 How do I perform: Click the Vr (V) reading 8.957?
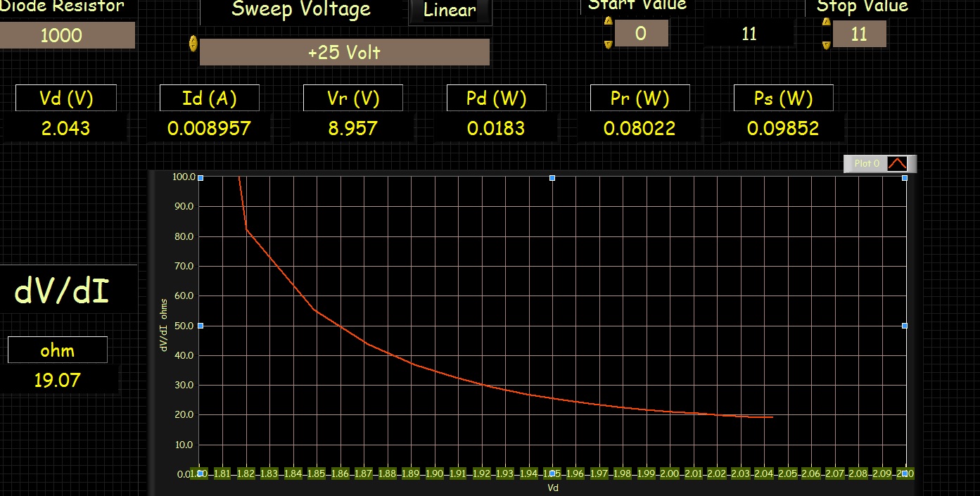[352, 128]
